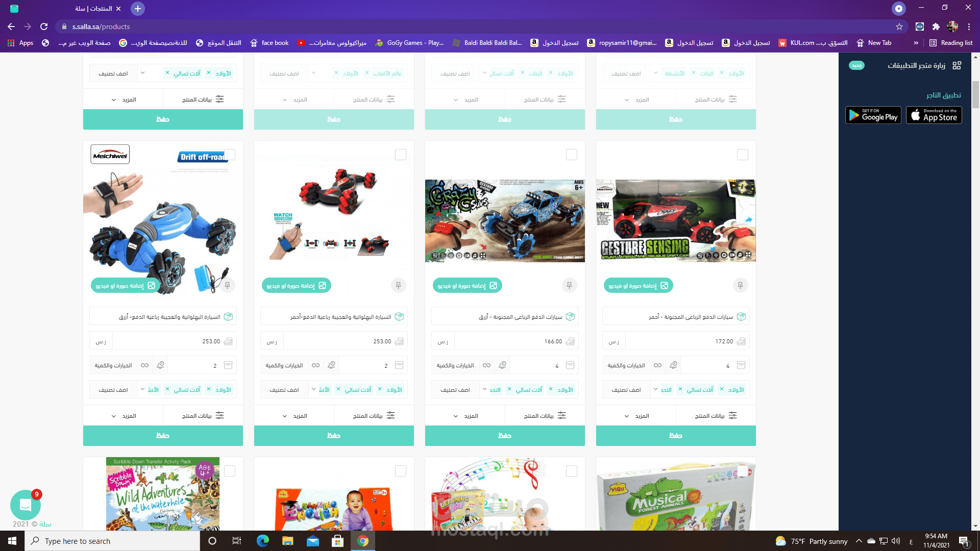This screenshot has height=551, width=980.
Task: Open Microsoft Store from the taskbar
Action: pyautogui.click(x=337, y=541)
